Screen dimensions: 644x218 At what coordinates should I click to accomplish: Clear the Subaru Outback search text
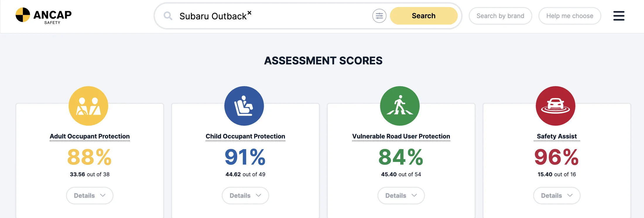tap(249, 13)
